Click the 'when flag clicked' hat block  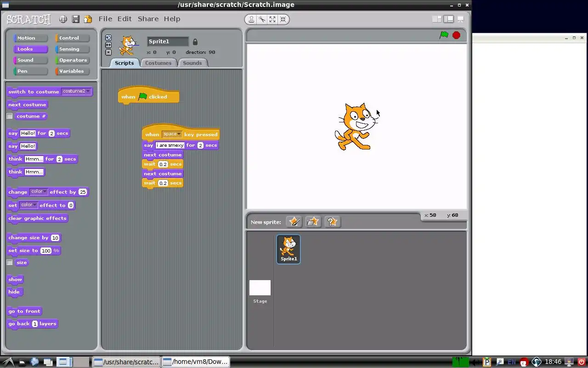(x=148, y=96)
